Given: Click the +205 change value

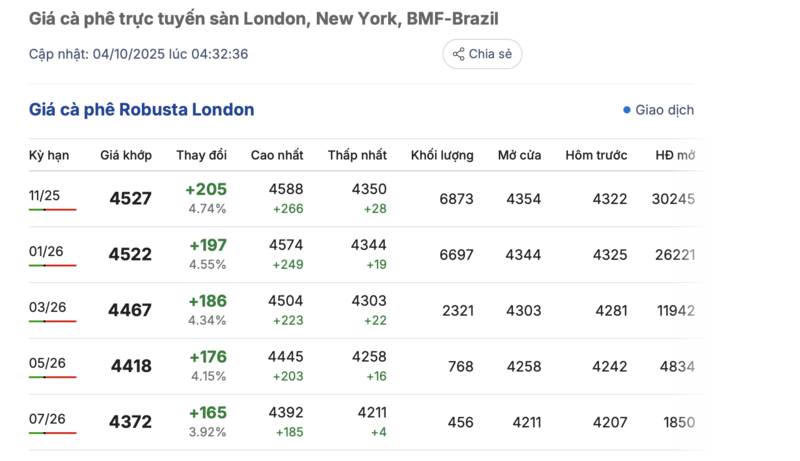Looking at the screenshot, I should click(x=206, y=189).
